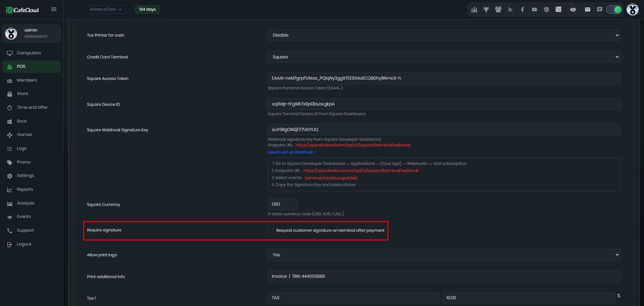
Task: Go to the Members menu label
Action: coord(27,80)
